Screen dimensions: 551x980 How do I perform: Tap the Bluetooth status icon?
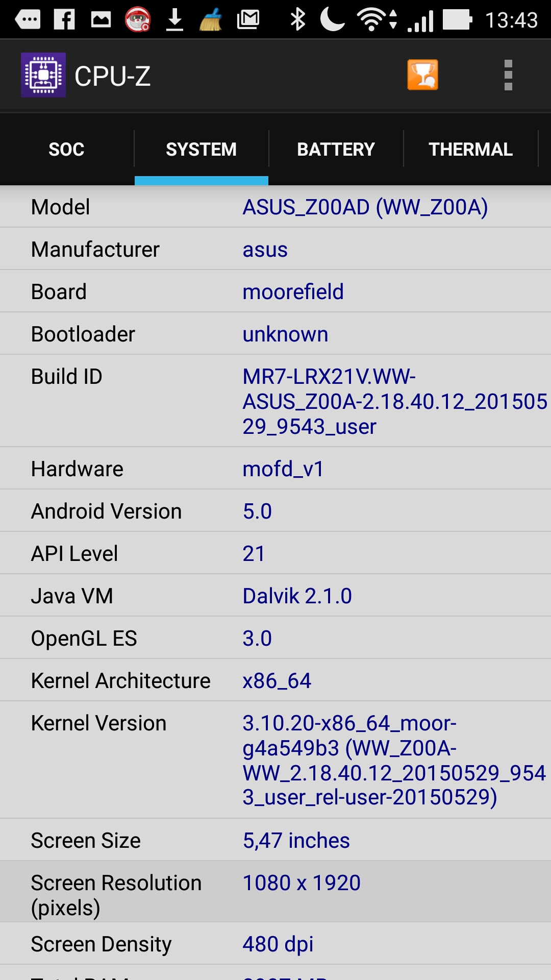coord(298,19)
